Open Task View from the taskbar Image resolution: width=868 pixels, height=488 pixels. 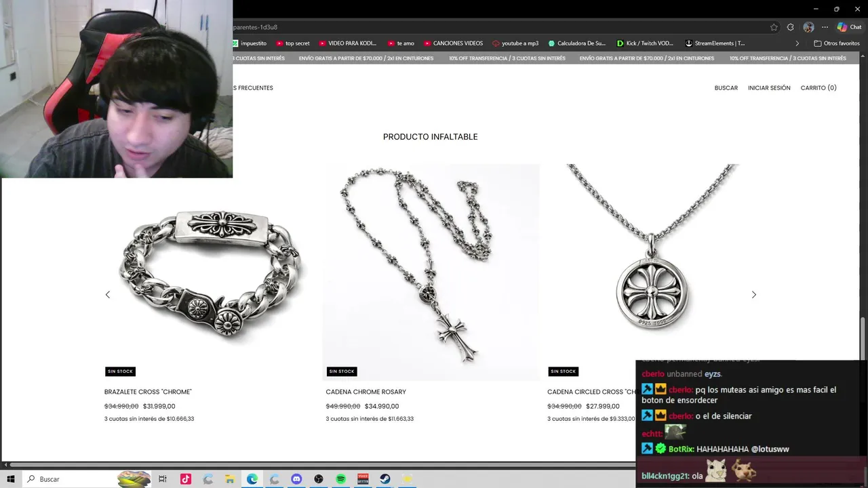pos(163,479)
